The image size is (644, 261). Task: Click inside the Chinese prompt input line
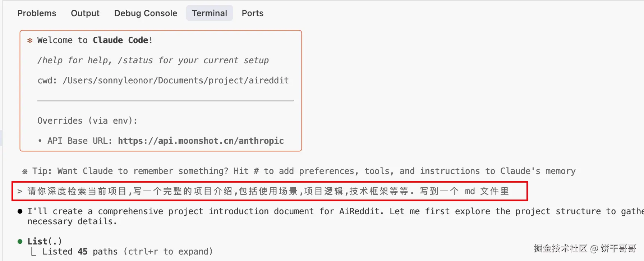coord(268,191)
